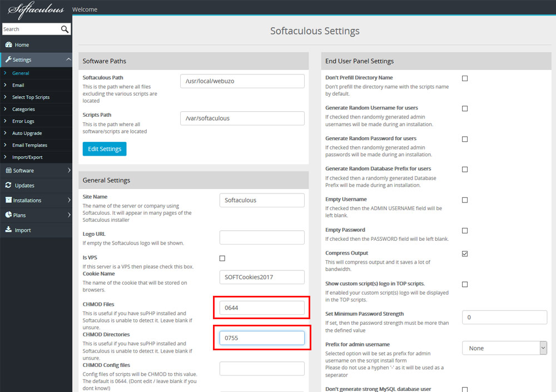Image resolution: width=556 pixels, height=392 pixels.
Task: Click the Softaculous Path field
Action: 242,81
